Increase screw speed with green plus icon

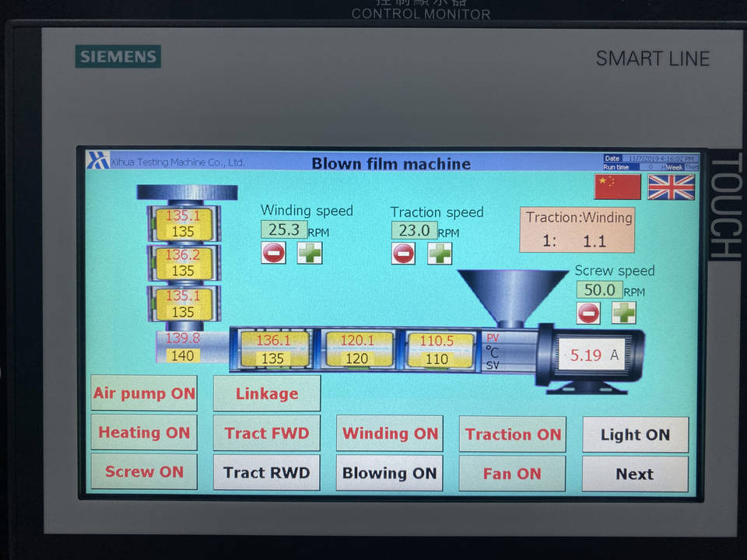[623, 313]
